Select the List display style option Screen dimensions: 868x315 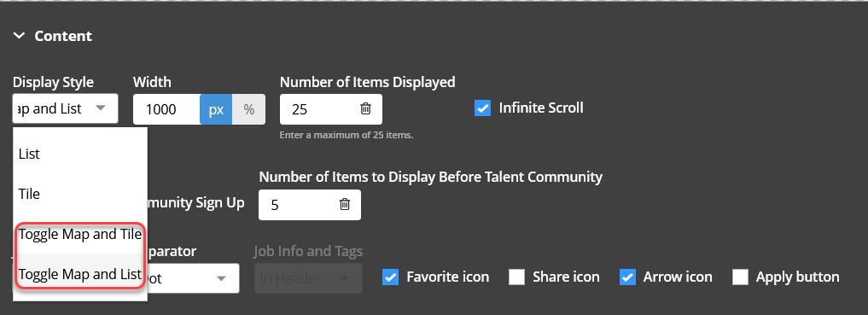[x=80, y=154]
